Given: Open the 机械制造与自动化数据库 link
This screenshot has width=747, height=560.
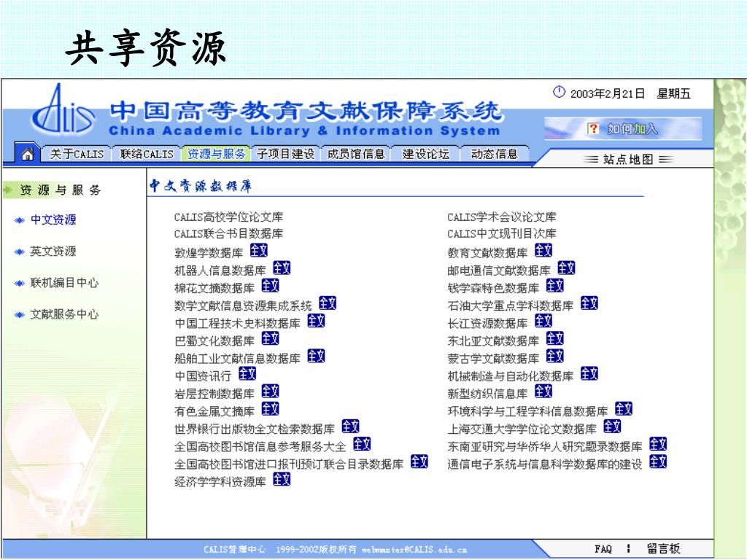Looking at the screenshot, I should (510, 376).
